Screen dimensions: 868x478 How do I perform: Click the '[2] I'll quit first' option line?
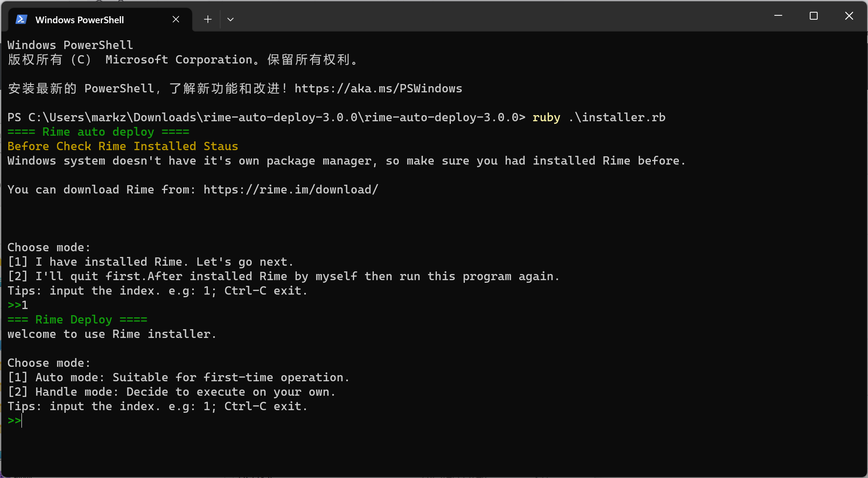pyautogui.click(x=284, y=276)
